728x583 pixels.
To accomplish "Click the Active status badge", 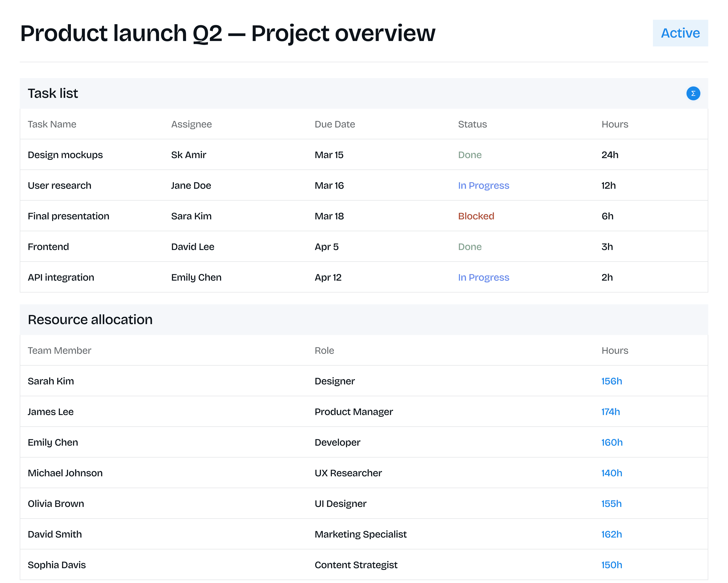I will (680, 33).
